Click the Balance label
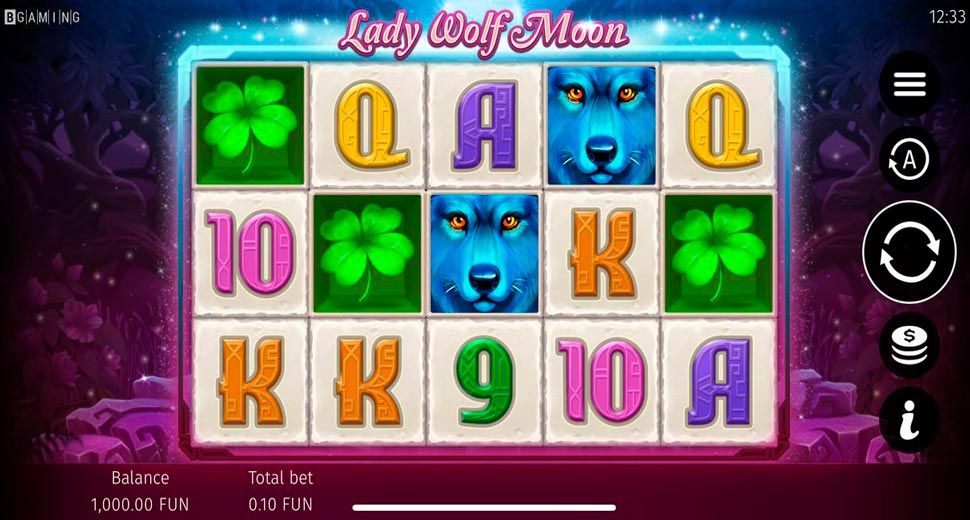Screen dimensions: 970x520 140,477
